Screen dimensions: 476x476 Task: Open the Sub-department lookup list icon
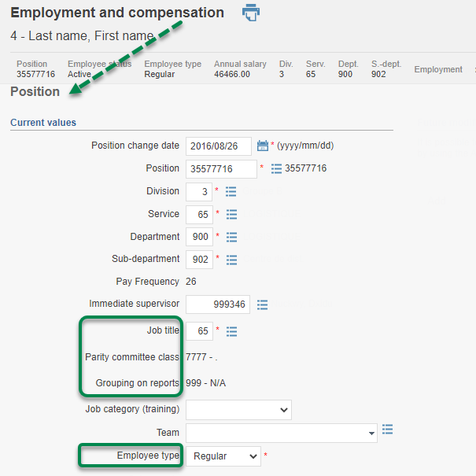(x=231, y=259)
